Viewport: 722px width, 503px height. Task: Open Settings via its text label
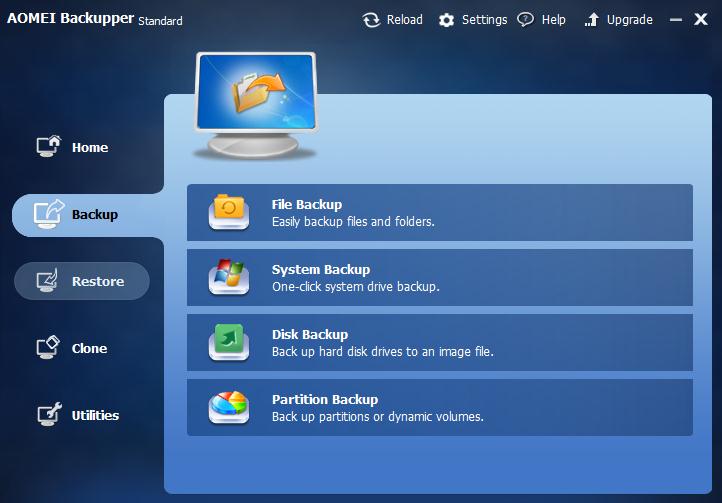coord(484,20)
